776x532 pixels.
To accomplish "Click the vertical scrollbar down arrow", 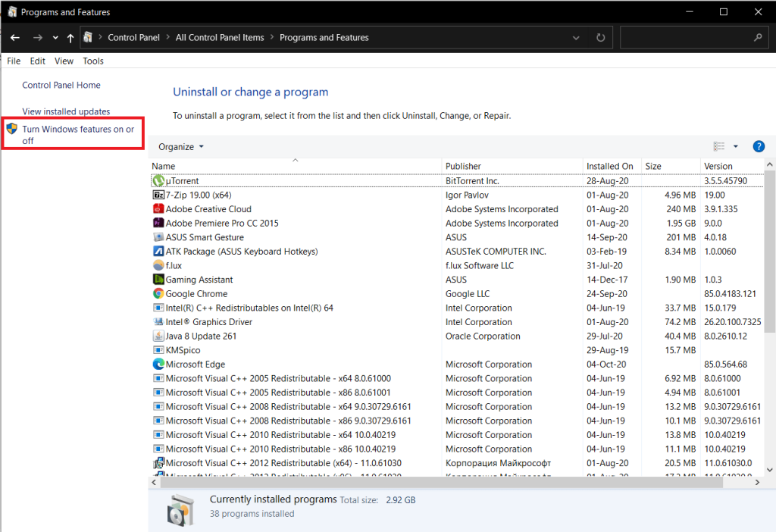I will pos(770,470).
